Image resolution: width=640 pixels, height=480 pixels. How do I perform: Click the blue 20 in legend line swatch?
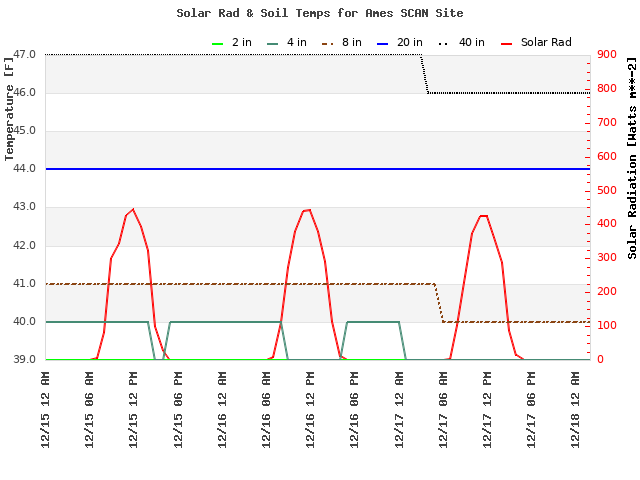click(383, 43)
